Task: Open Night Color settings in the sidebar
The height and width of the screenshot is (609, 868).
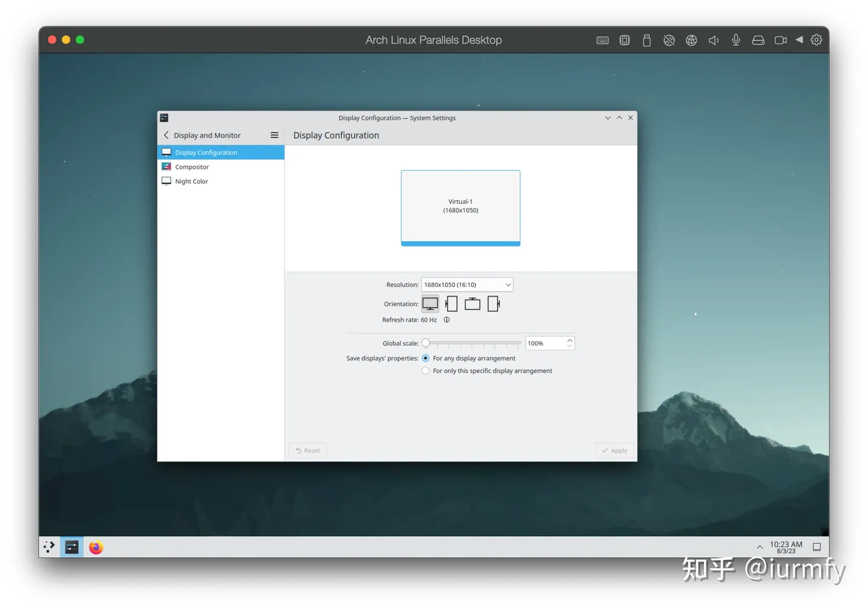Action: click(x=221, y=181)
